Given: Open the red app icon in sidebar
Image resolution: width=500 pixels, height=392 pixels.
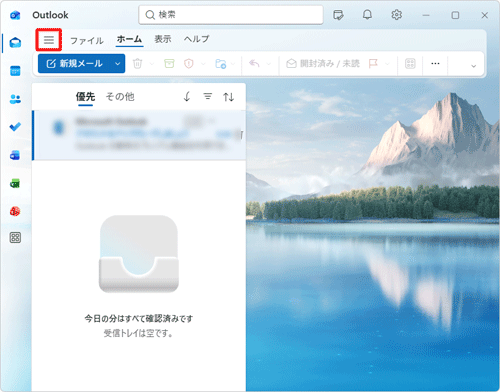Looking at the screenshot, I should pyautogui.click(x=15, y=211).
